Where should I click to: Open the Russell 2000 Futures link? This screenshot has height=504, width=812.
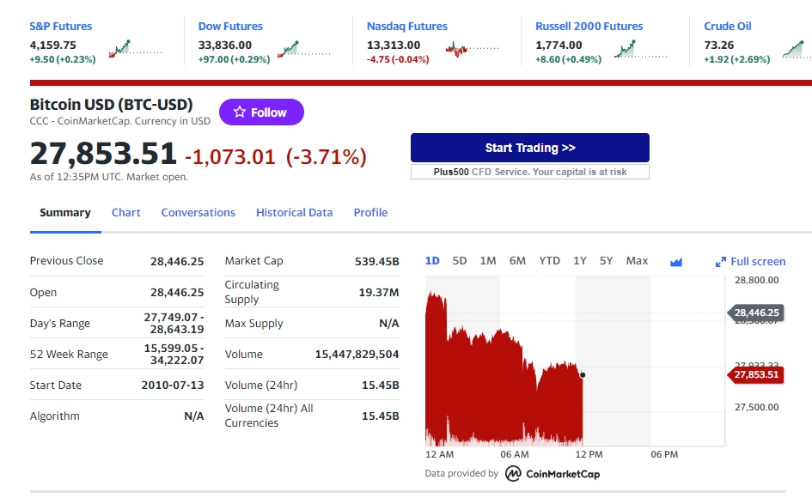[x=589, y=27]
